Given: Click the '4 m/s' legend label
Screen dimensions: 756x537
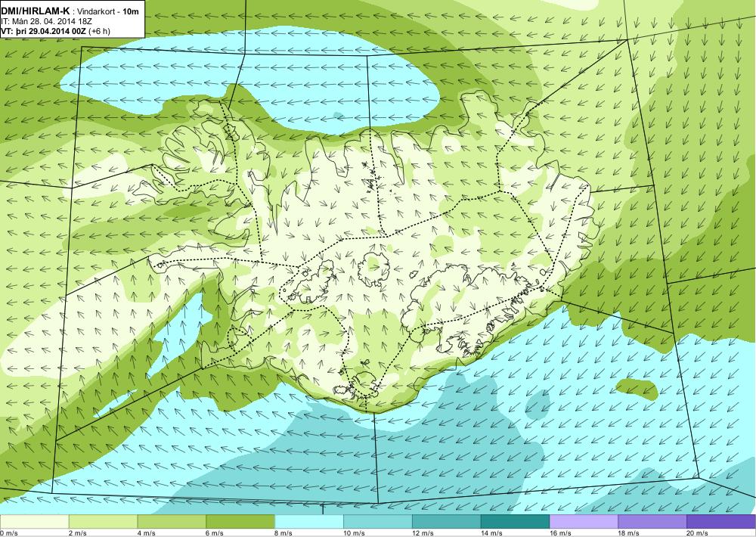Looking at the screenshot, I should [147, 533].
